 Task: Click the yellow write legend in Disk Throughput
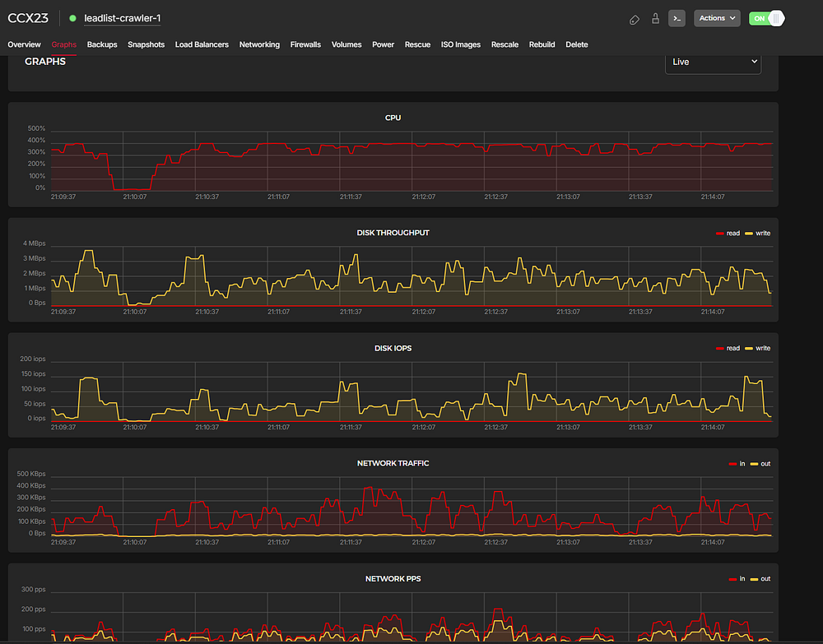click(x=757, y=234)
